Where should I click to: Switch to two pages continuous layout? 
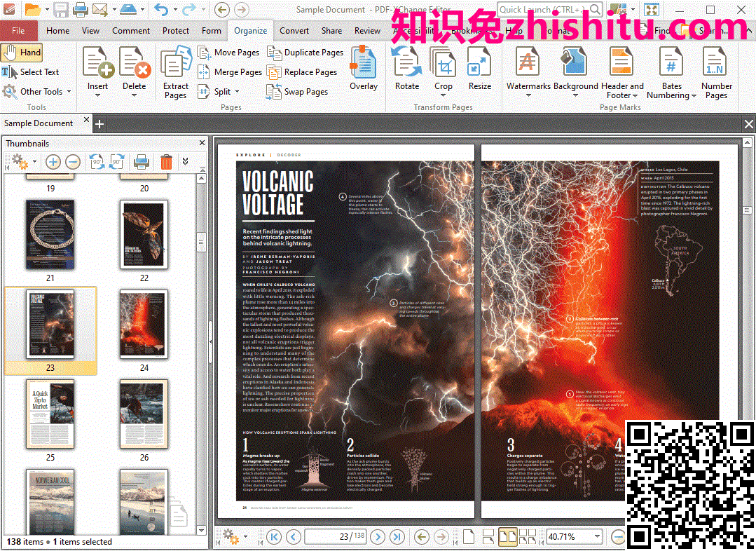coord(528,536)
